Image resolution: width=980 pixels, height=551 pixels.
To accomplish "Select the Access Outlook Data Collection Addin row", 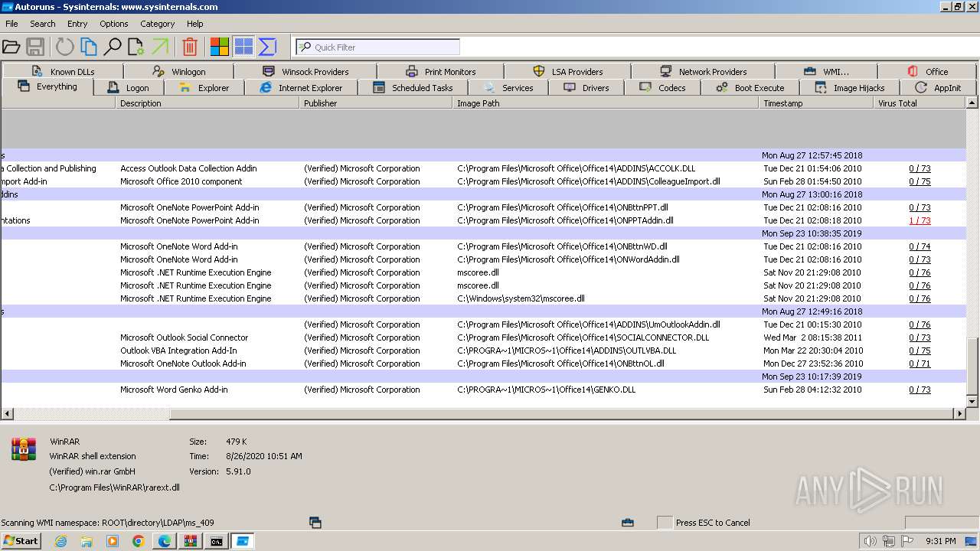I will tap(484, 168).
